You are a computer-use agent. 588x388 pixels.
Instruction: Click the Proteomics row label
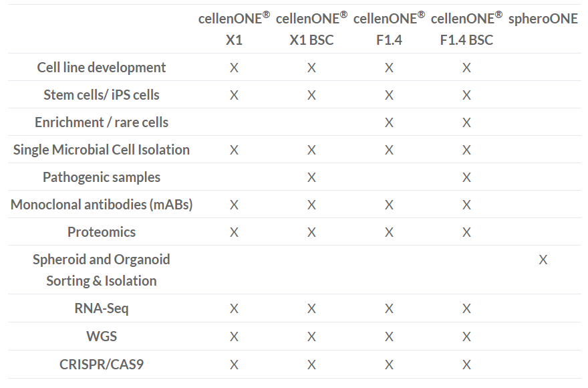pyautogui.click(x=102, y=232)
